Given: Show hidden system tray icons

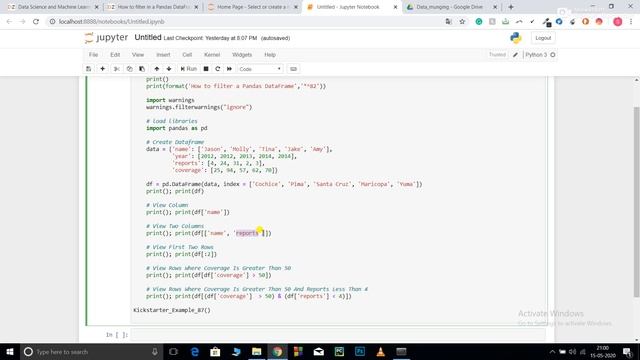Looking at the screenshot, I should click(552, 352).
